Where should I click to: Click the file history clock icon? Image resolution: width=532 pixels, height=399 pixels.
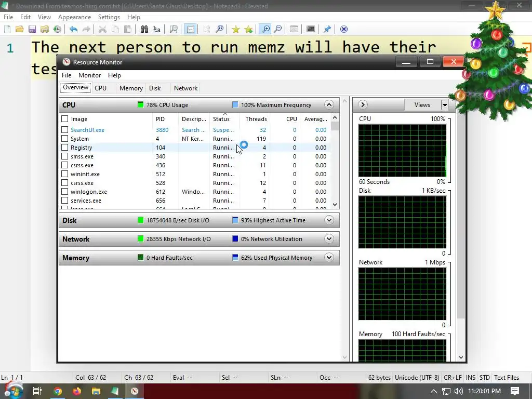pyautogui.click(x=57, y=29)
